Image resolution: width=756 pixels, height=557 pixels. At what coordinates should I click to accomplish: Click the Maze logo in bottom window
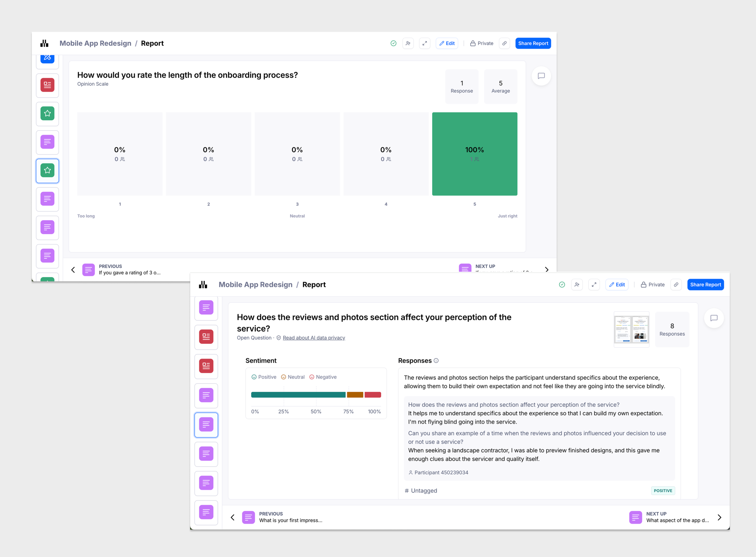coord(203,285)
